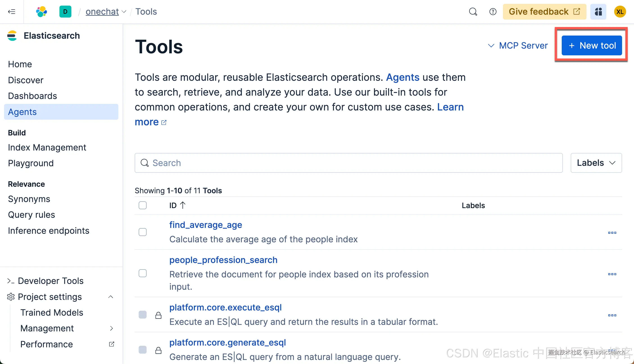The image size is (634, 364).
Task: Click the Project settings gear icon
Action: [11, 297]
